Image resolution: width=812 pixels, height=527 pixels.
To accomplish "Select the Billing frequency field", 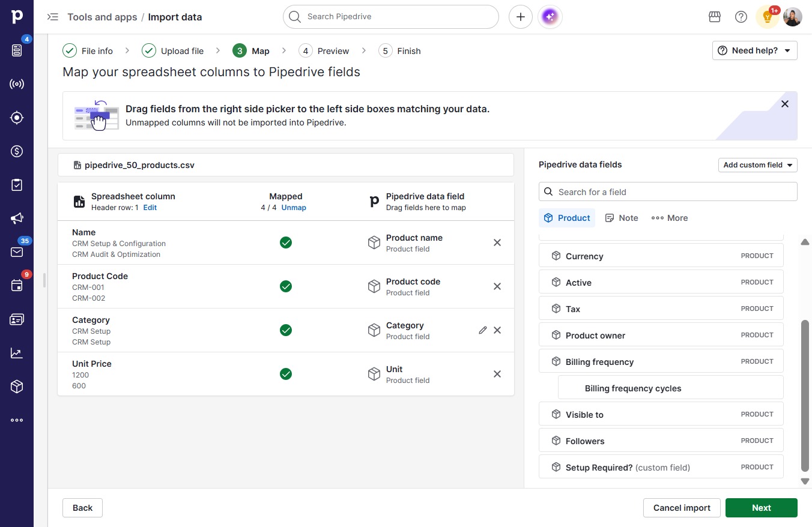I will 661,361.
